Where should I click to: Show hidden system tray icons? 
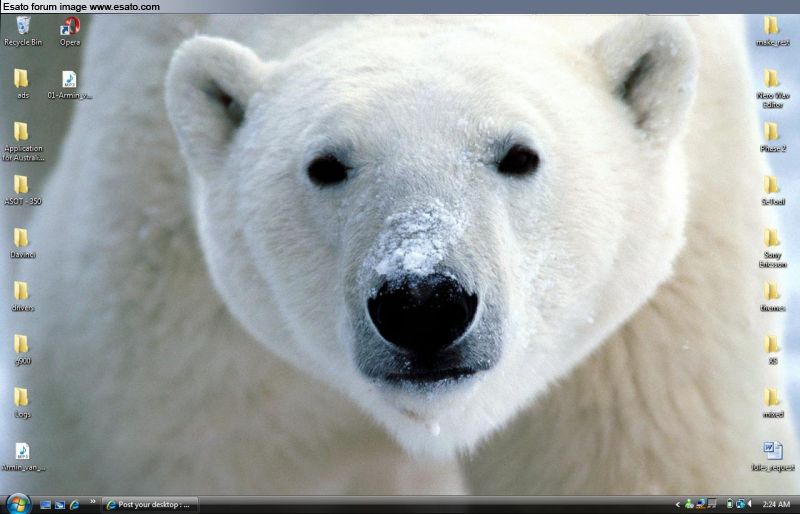pyautogui.click(x=678, y=505)
